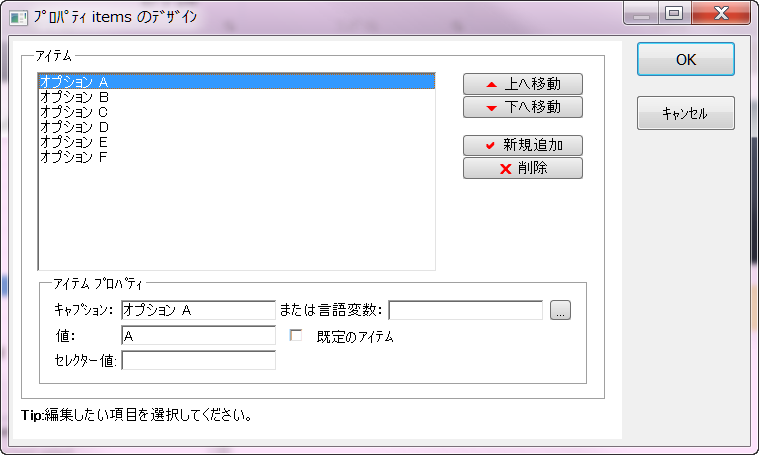Image resolution: width=759 pixels, height=455 pixels.
Task: Focus the または言語変数 text field
Action: [x=466, y=310]
